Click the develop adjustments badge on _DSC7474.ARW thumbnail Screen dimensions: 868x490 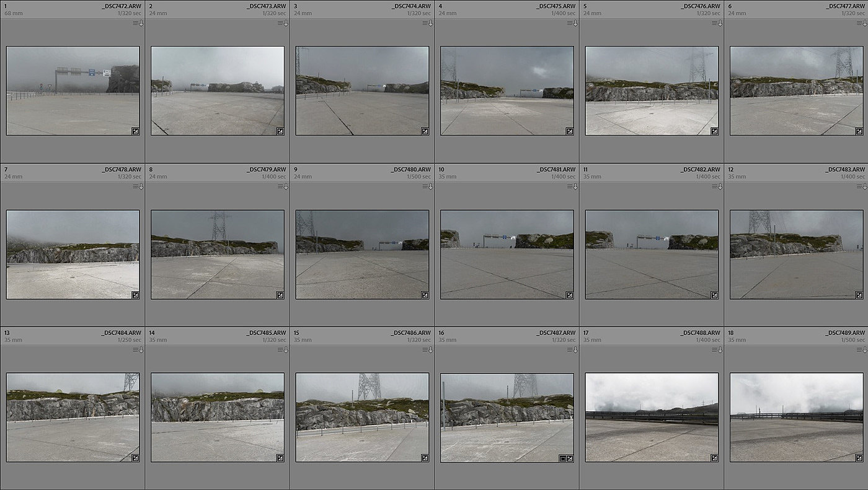coord(425,131)
